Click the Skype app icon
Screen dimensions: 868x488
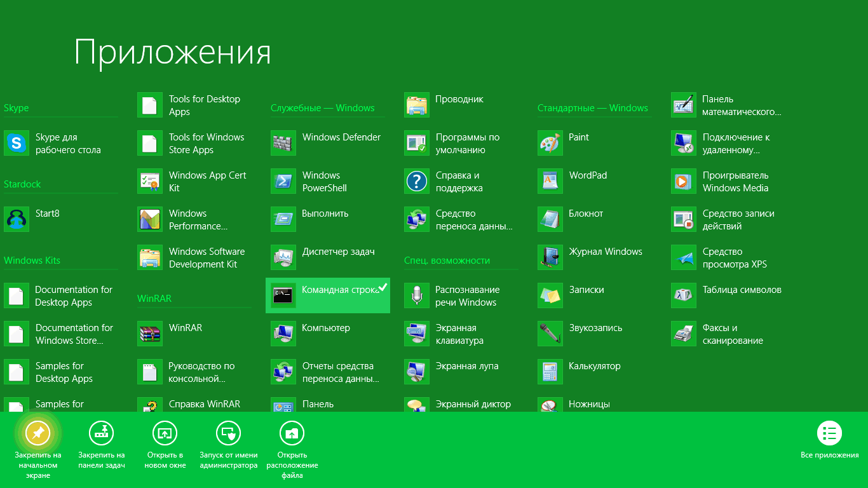(x=17, y=144)
